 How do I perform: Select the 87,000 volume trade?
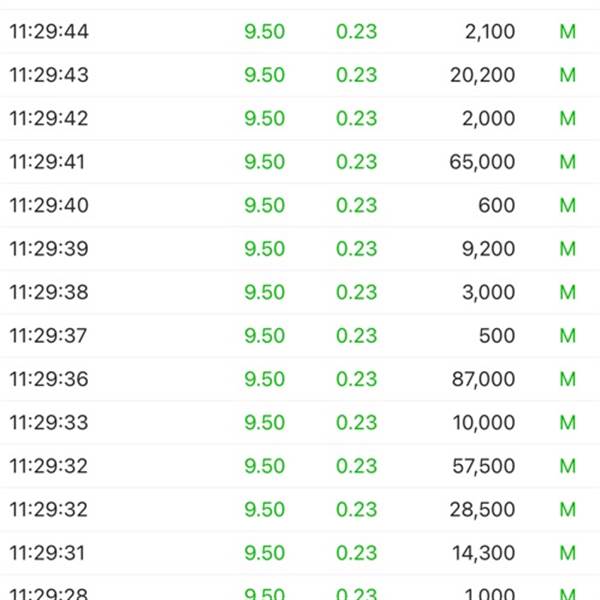300,379
